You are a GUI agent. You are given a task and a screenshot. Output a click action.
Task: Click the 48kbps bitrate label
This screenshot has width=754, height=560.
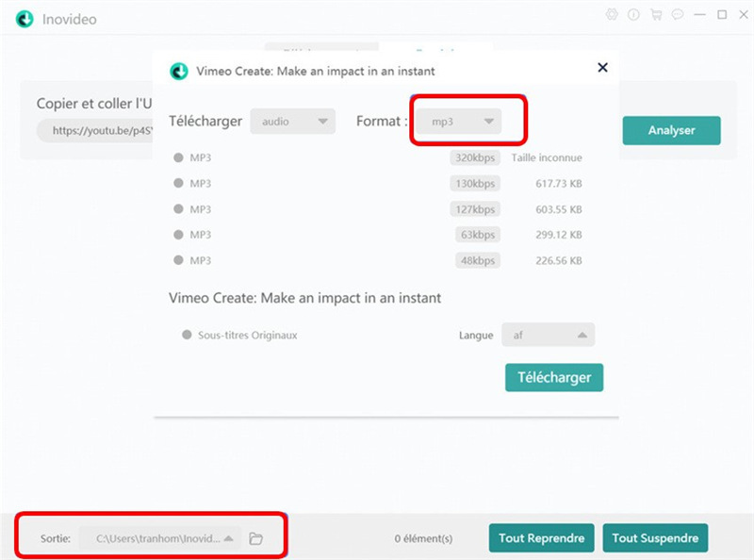478,261
